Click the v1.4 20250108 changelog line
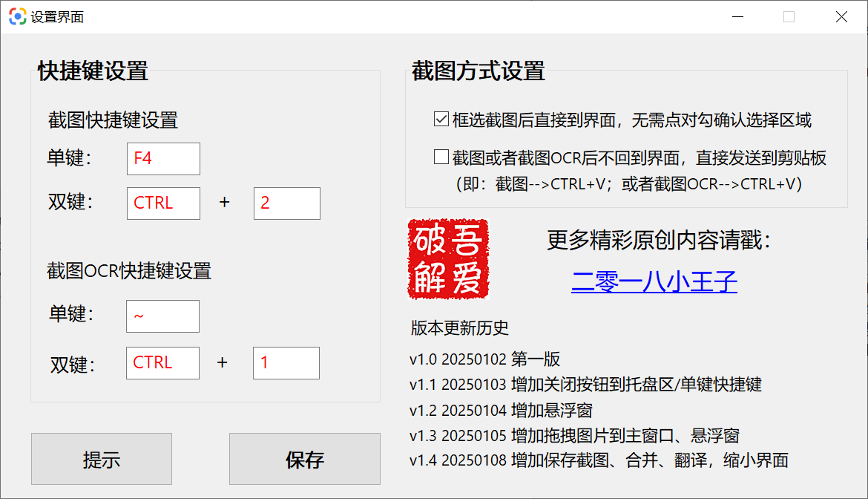Image resolution: width=868 pixels, height=499 pixels. [599, 460]
